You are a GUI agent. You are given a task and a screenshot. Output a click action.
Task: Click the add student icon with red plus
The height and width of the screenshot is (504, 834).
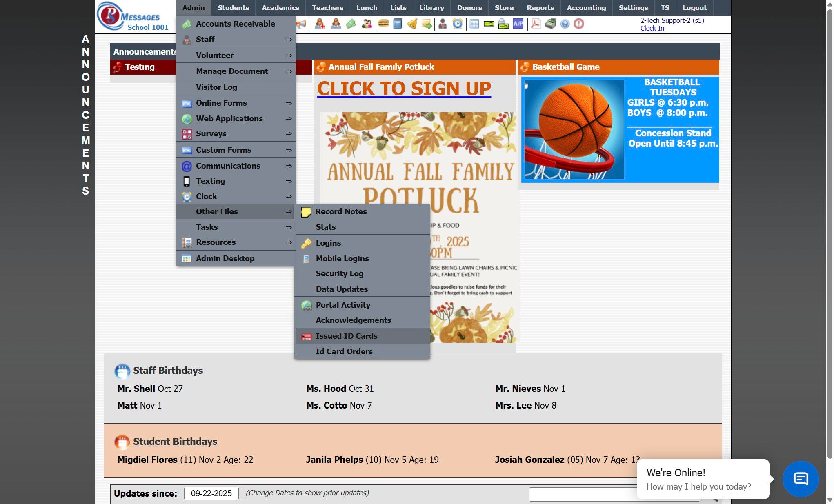(320, 24)
